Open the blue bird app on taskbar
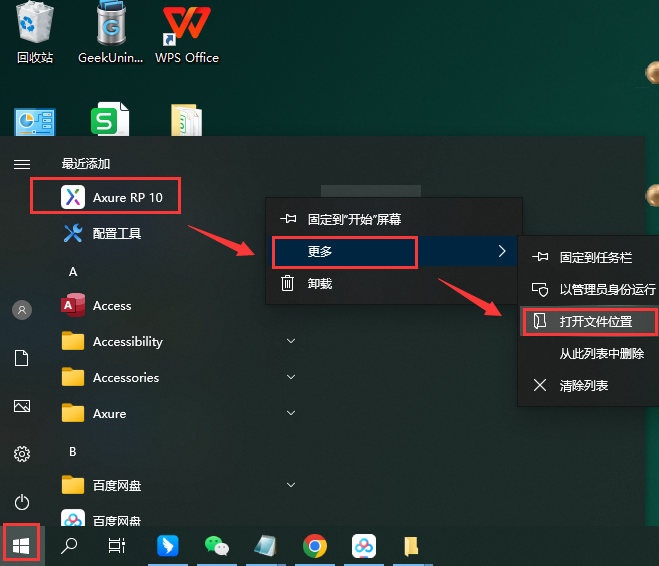 tap(168, 546)
